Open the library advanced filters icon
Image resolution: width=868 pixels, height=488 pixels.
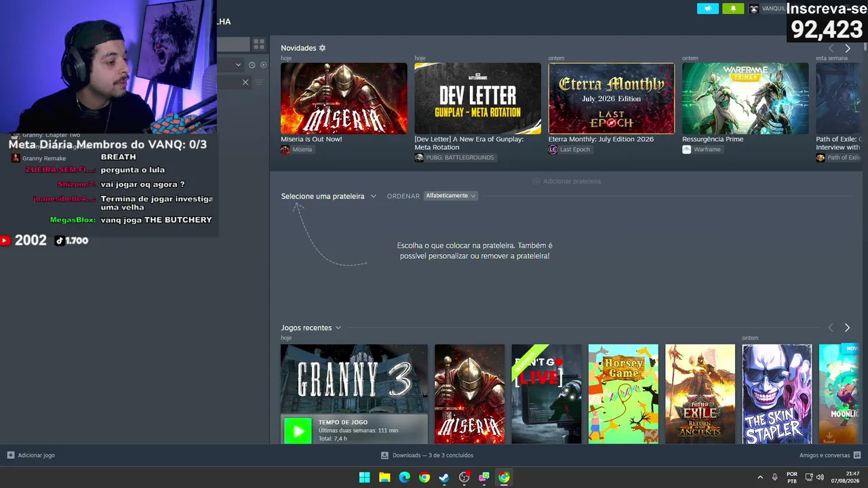click(258, 83)
